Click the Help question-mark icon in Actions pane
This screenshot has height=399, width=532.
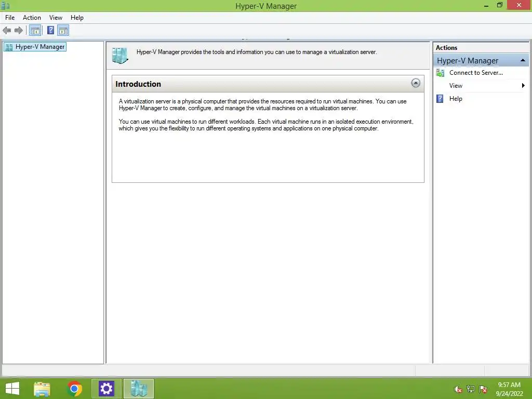click(x=440, y=99)
